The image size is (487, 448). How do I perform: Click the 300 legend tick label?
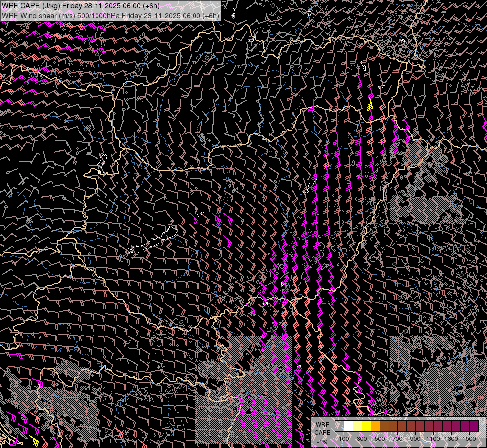[x=362, y=439]
